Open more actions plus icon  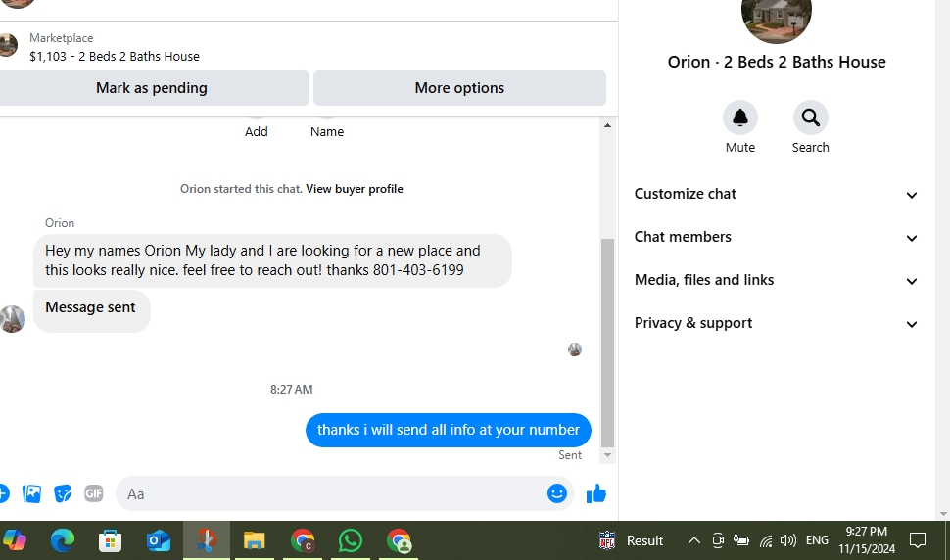tap(3, 493)
